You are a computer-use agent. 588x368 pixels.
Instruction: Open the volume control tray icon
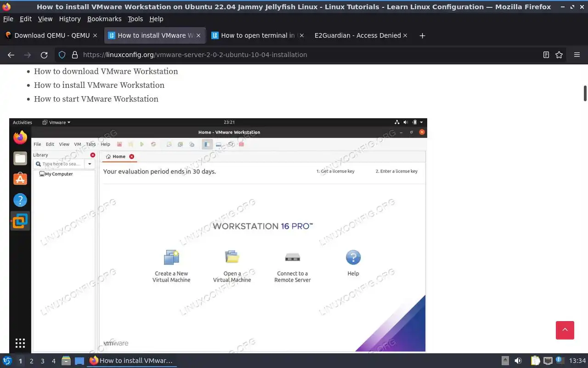pyautogui.click(x=518, y=361)
